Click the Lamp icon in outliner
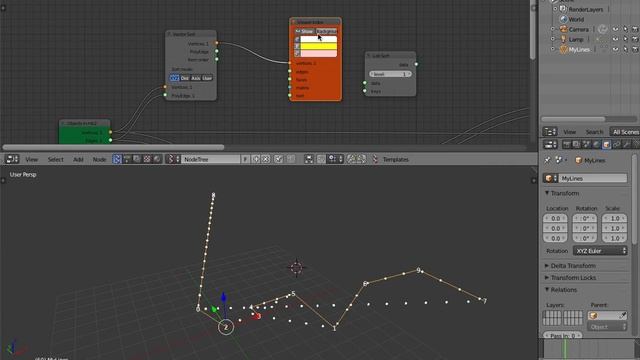The image size is (640, 360). (x=564, y=39)
